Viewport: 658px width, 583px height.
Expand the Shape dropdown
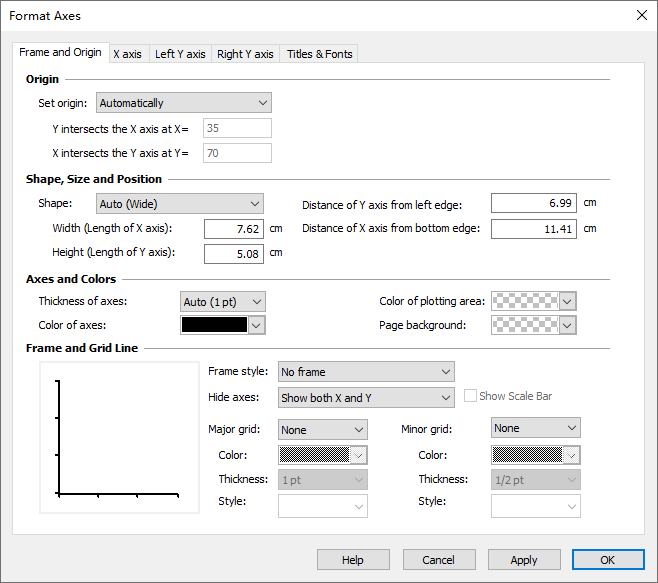click(x=179, y=204)
